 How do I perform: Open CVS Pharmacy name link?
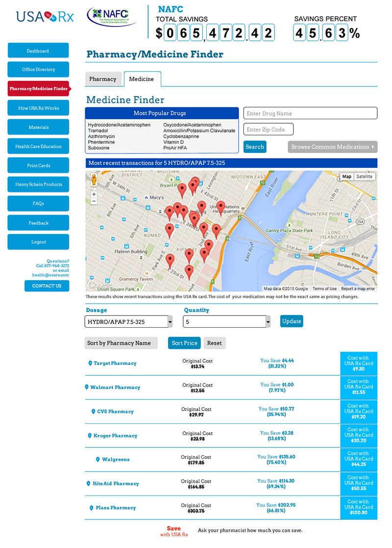pos(116,412)
